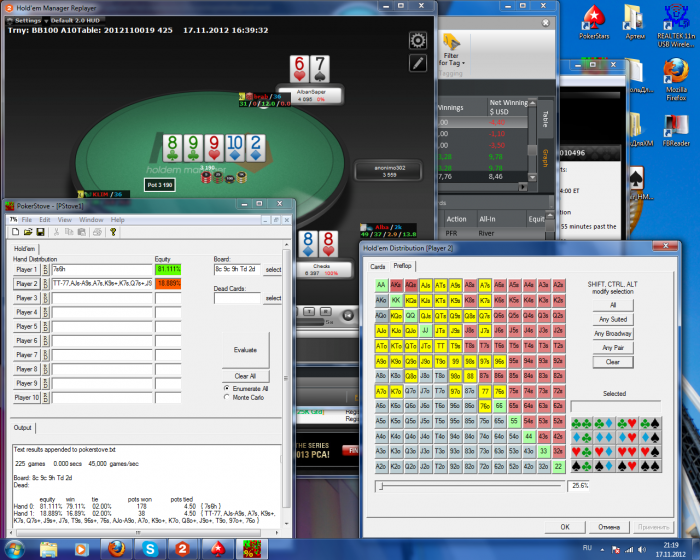Switch to the Cards tab

pos(378,267)
